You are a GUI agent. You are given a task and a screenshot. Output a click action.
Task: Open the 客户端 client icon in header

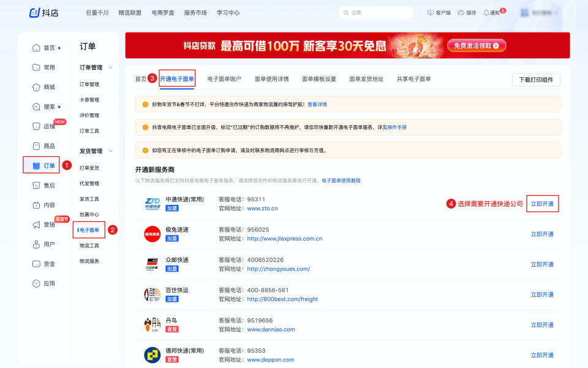[x=431, y=12]
